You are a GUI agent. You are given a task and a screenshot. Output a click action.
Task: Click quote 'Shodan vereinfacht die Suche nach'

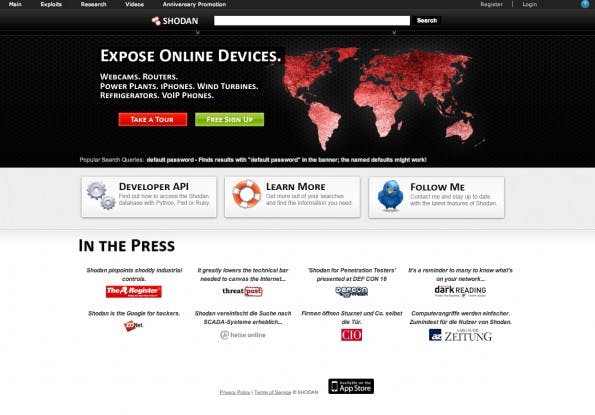tap(243, 318)
